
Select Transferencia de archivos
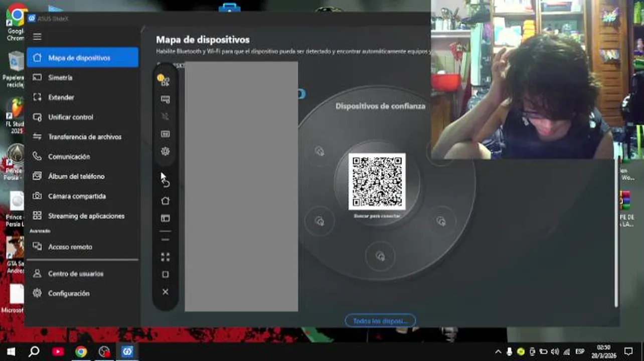pyautogui.click(x=83, y=137)
